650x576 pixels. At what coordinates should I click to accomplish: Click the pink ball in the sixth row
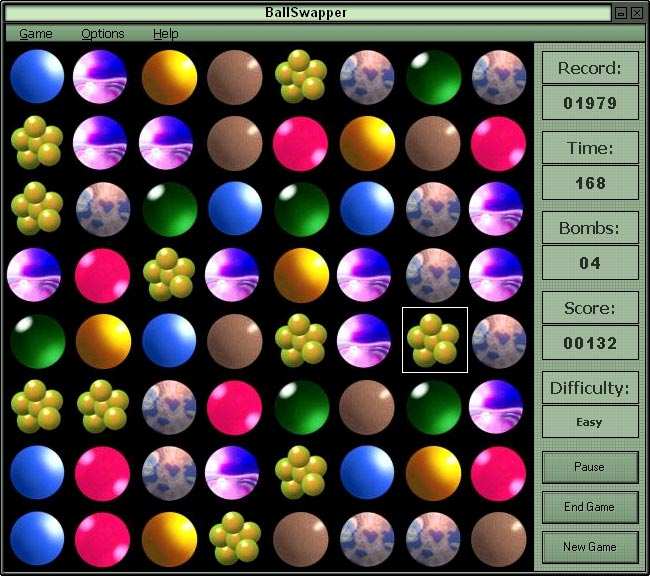tap(234, 407)
